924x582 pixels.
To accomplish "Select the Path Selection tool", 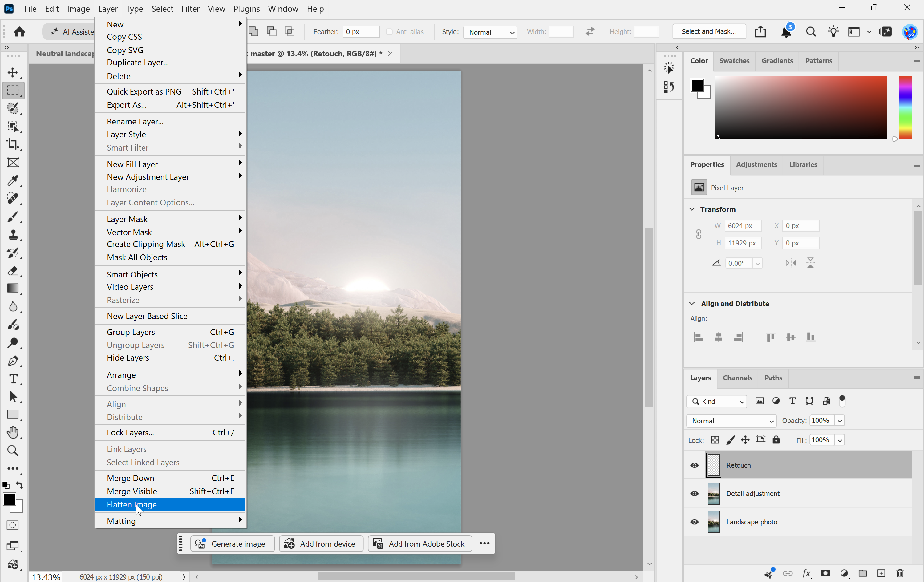I will coord(13,396).
